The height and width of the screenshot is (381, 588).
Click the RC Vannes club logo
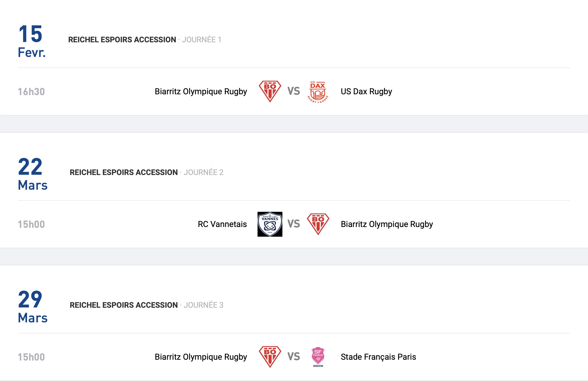[x=270, y=224]
